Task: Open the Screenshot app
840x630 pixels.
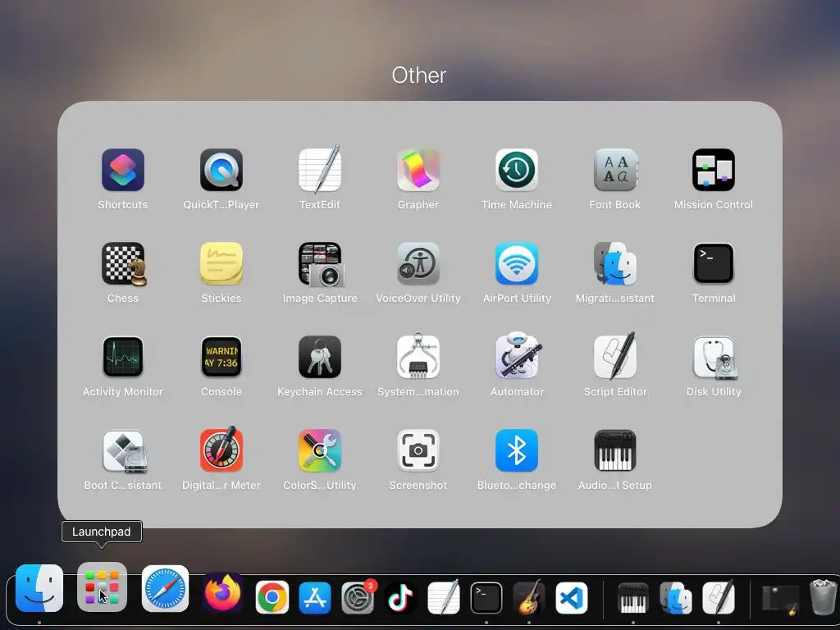Action: (x=418, y=450)
